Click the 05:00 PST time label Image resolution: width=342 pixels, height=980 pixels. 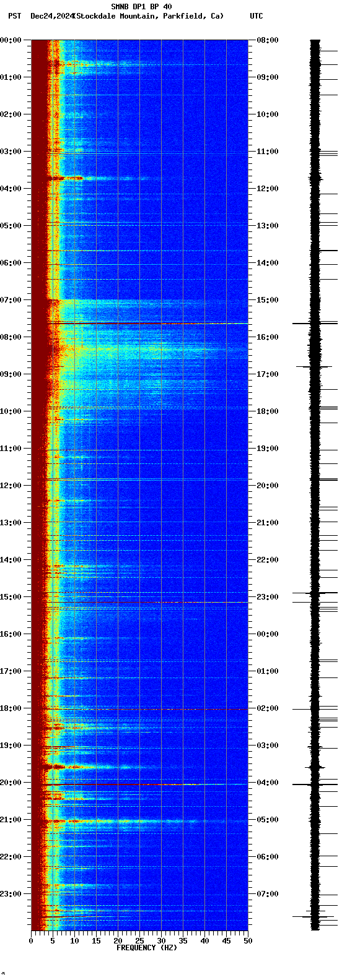pyautogui.click(x=11, y=226)
